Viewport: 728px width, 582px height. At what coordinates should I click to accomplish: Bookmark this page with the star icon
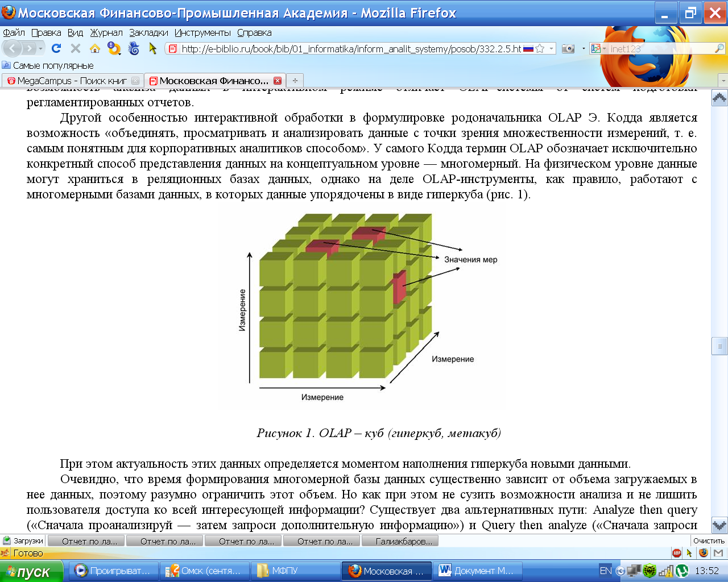pos(540,49)
